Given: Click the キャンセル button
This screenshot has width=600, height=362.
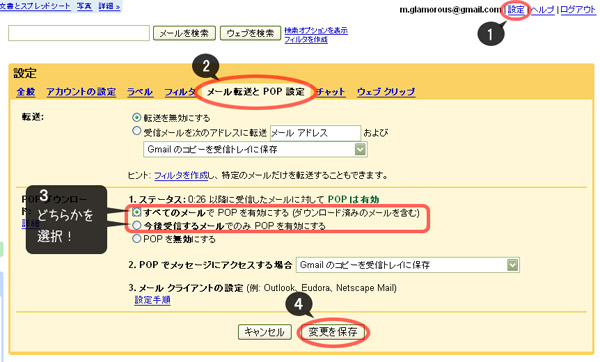Looking at the screenshot, I should [264, 332].
